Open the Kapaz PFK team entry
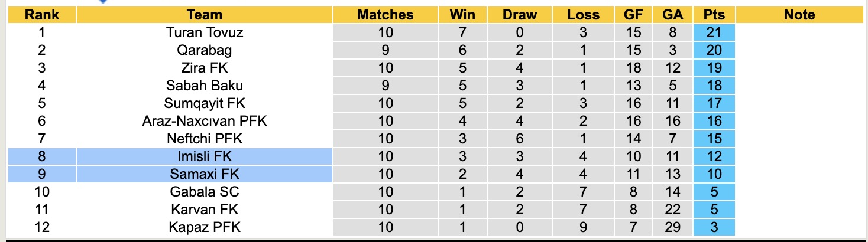Viewport: 868px width, 242px height. [205, 227]
